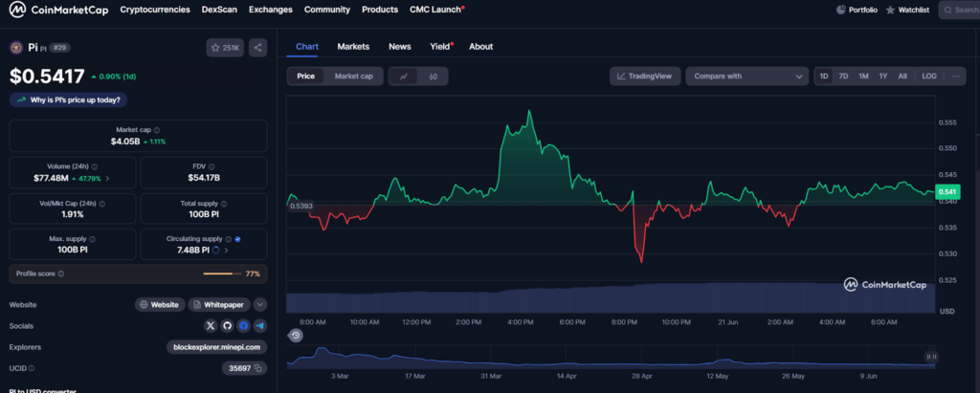The width and height of the screenshot is (980, 393).
Task: Open Pi's Telegram social link
Action: tap(260, 325)
